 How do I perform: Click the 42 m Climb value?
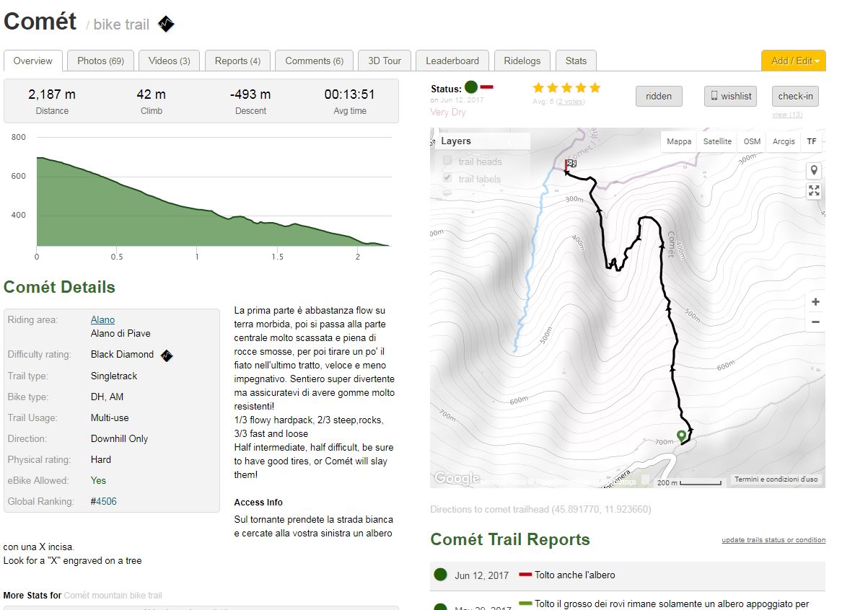pyautogui.click(x=152, y=94)
